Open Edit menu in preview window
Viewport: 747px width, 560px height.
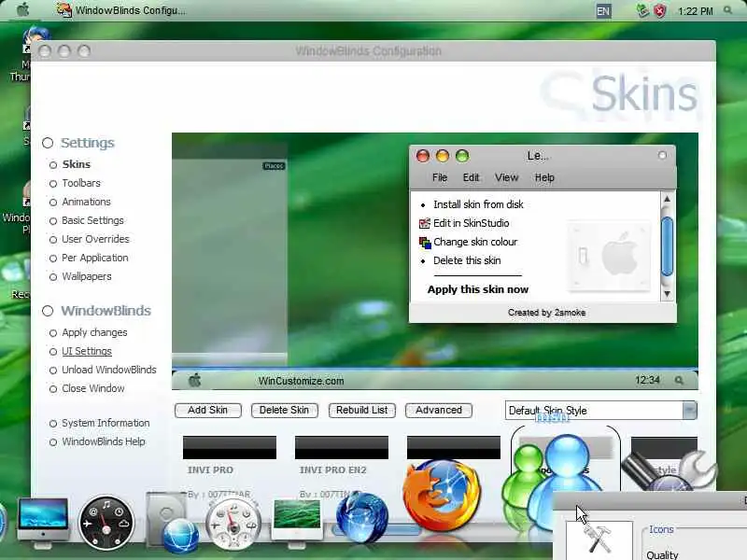coord(471,177)
